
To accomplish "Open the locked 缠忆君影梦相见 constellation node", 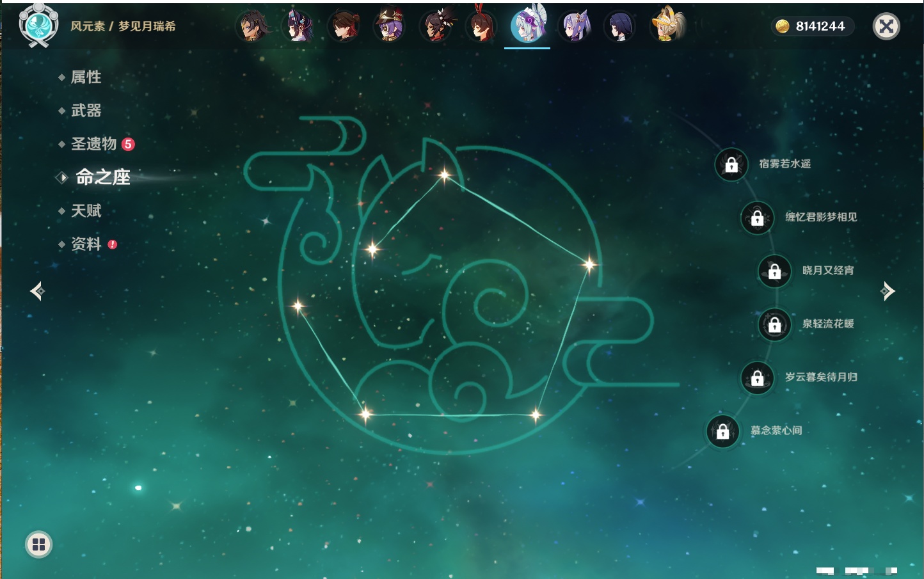I will coord(758,218).
